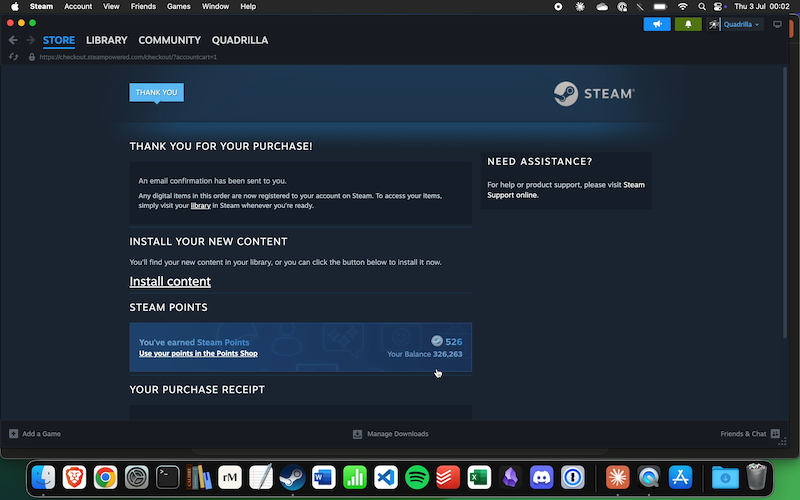Open Brave browser from the dock
800x500 pixels.
pos(74,478)
